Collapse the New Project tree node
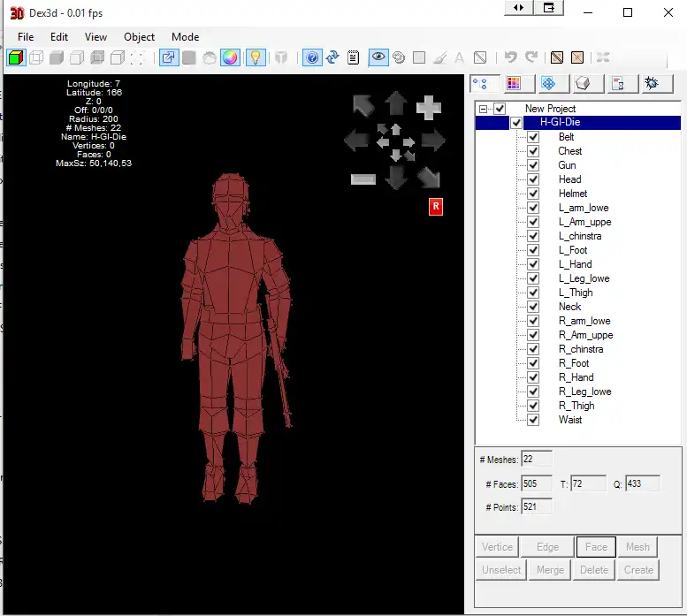This screenshot has height=616, width=687. click(x=483, y=109)
